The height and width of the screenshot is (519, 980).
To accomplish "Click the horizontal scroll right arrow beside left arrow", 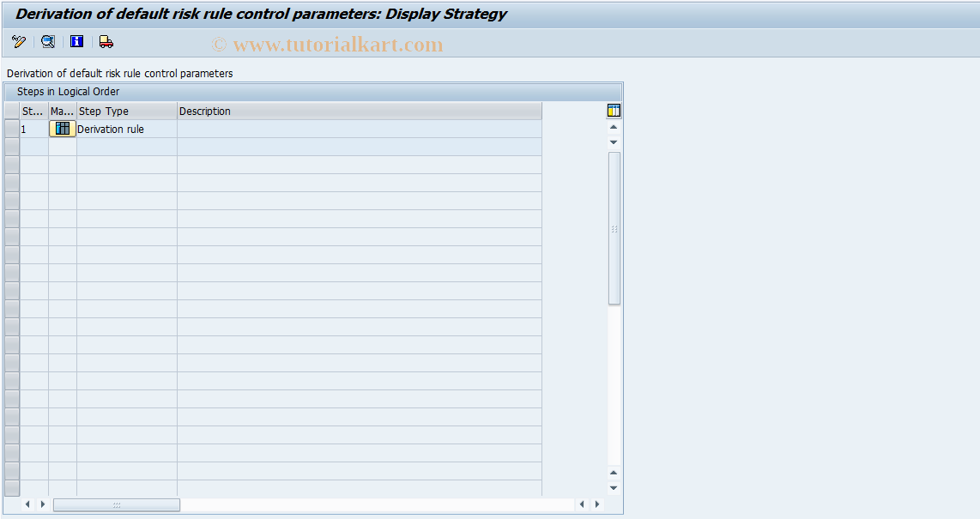I will pyautogui.click(x=43, y=504).
